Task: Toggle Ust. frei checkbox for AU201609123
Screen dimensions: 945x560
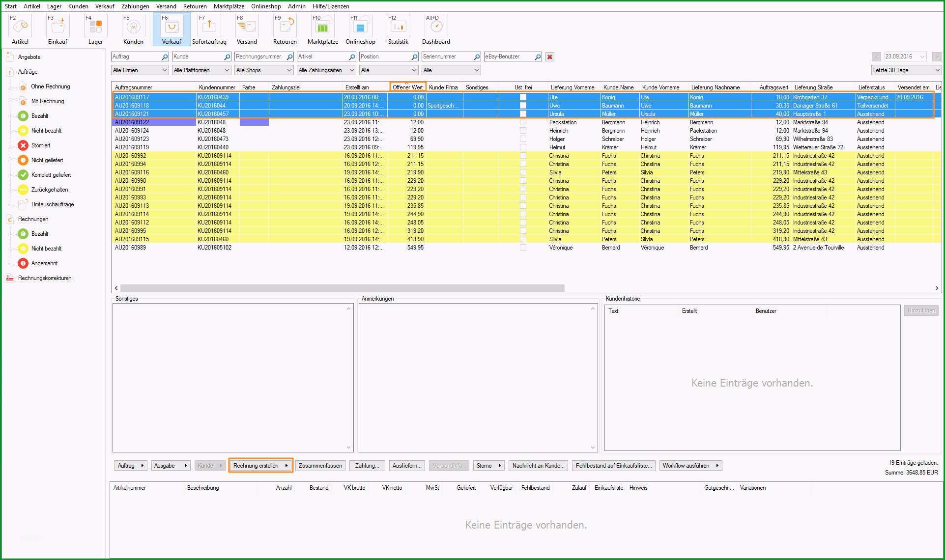Action: coord(523,139)
